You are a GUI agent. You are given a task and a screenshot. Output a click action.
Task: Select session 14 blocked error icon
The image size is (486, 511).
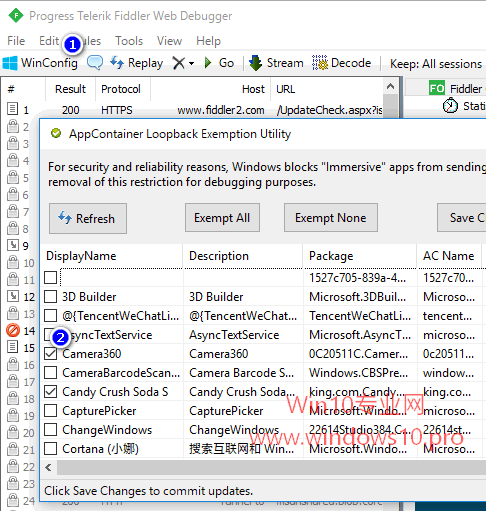pos(13,330)
